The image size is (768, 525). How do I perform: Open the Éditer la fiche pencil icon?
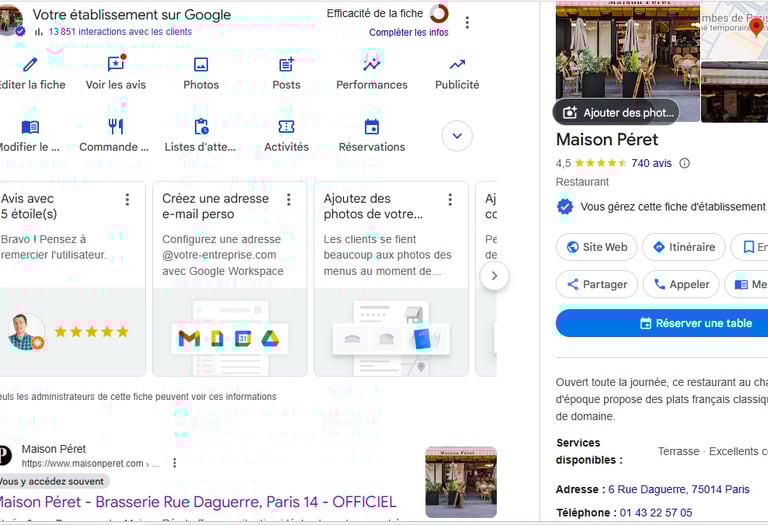click(30, 65)
